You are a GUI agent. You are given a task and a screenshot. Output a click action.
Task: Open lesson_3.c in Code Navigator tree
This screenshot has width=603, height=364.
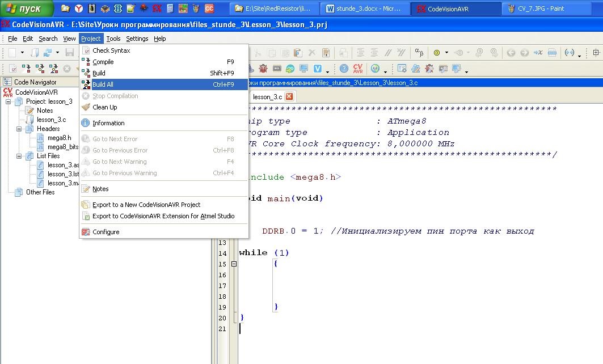coord(51,120)
